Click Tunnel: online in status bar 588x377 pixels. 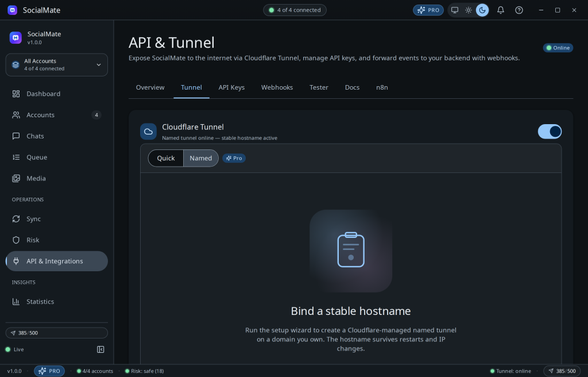tap(510, 371)
